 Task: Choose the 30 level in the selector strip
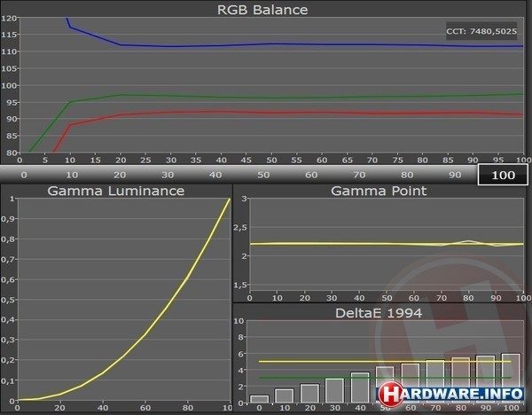168,175
